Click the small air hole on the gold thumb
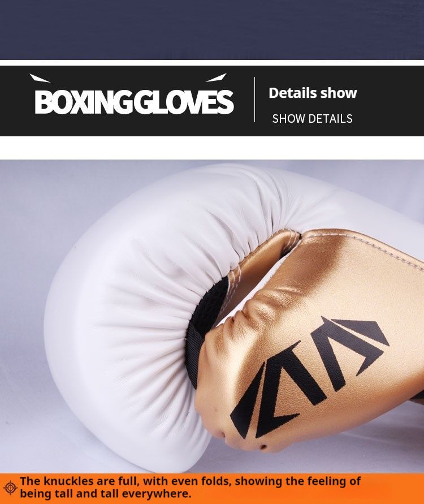 click(263, 447)
